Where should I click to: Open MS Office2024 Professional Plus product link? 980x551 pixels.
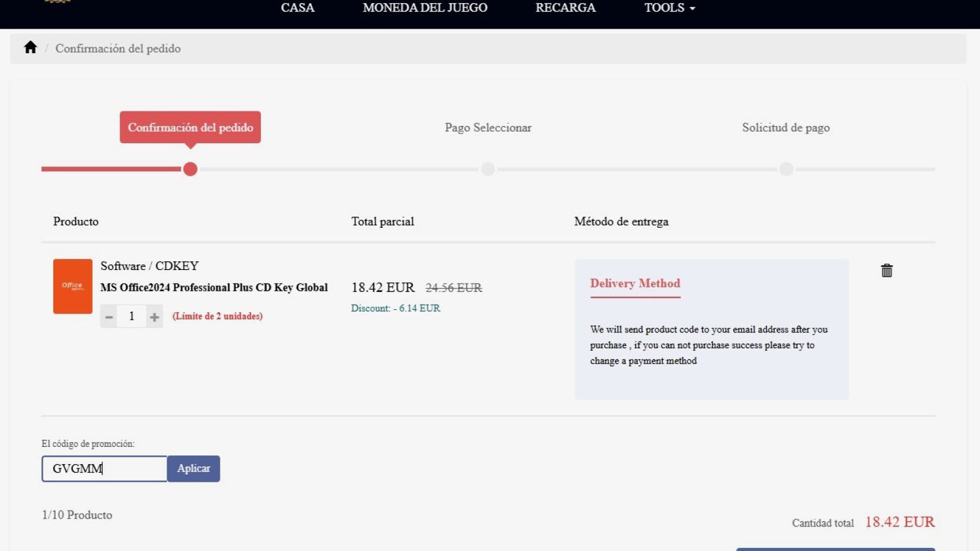point(214,287)
